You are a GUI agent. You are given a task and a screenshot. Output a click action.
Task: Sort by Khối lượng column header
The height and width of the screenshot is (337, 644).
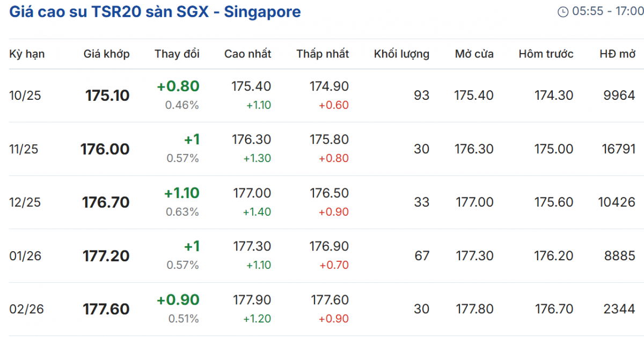point(401,54)
